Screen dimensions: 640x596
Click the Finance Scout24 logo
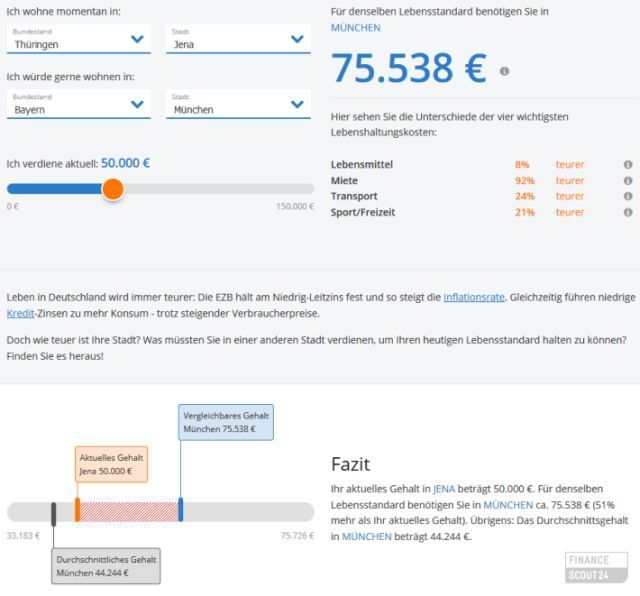(596, 567)
